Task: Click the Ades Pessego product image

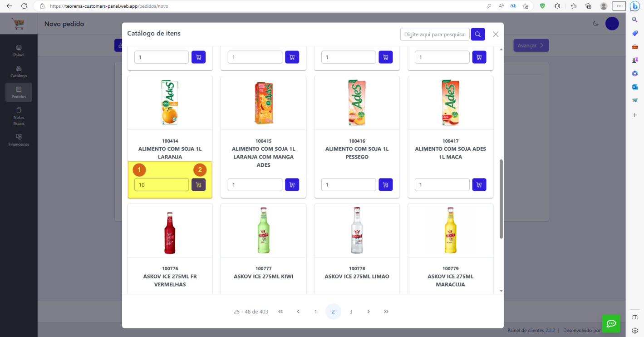Action: (x=357, y=103)
